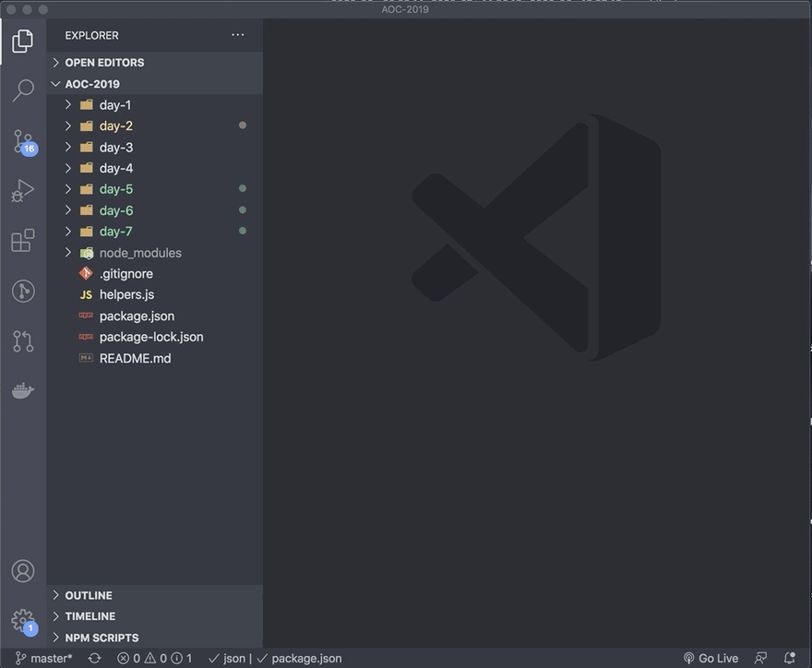
Task: Select the day-6 folder name
Action: pos(116,210)
